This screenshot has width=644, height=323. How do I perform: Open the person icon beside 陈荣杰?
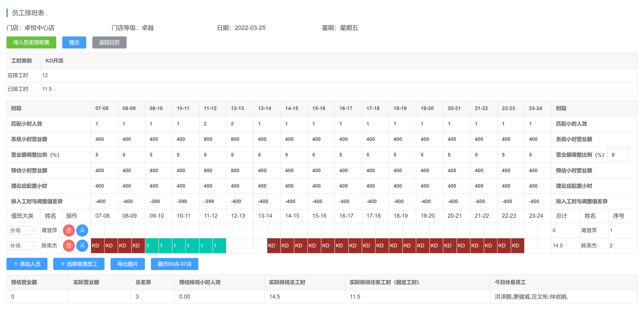pos(82,246)
